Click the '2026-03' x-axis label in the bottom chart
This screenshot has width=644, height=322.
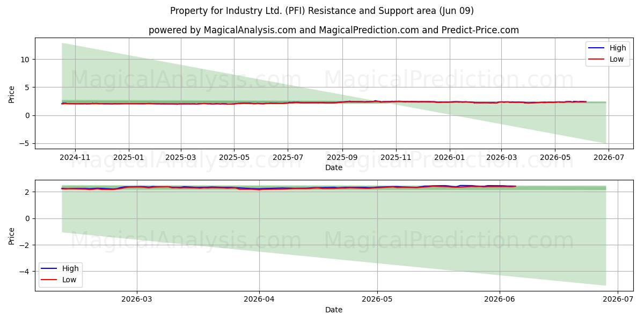[137, 301]
